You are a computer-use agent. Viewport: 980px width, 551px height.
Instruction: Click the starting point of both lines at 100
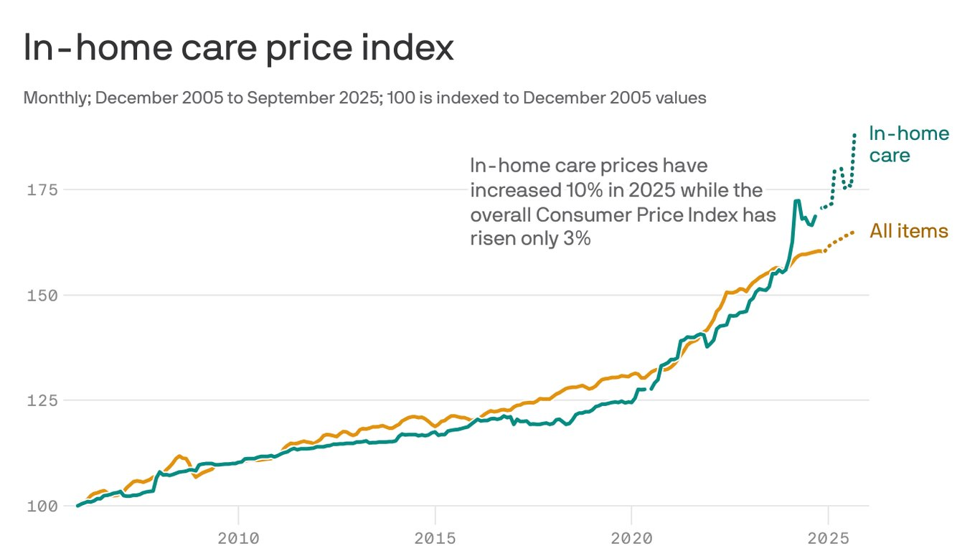click(77, 505)
